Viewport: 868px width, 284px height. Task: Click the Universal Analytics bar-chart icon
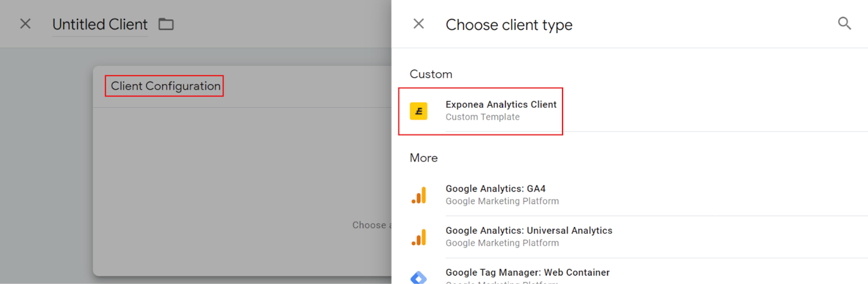pyautogui.click(x=418, y=237)
